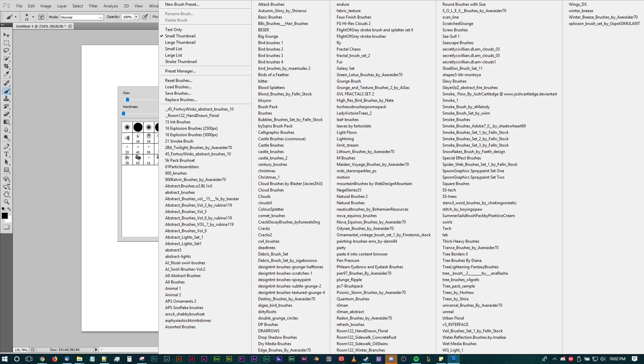The image size is (644, 364).
Task: Load the Wet Media Brushes set
Action: click(x=459, y=344)
